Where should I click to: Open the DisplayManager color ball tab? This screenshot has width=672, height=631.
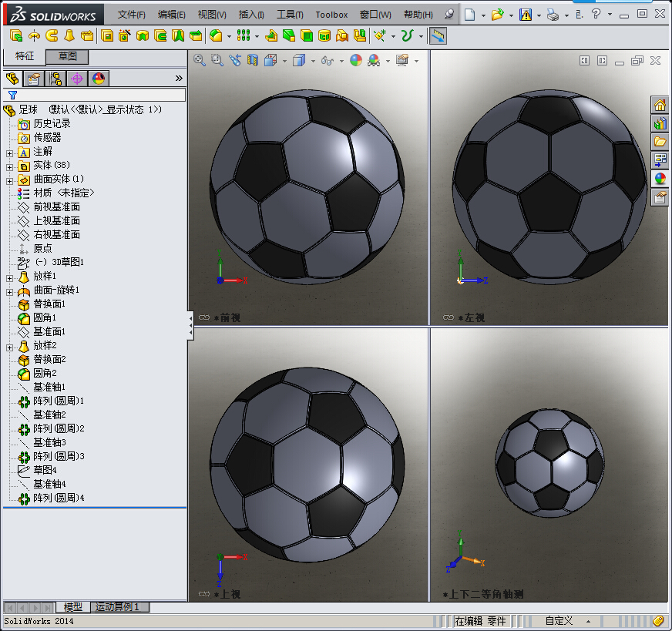click(99, 79)
